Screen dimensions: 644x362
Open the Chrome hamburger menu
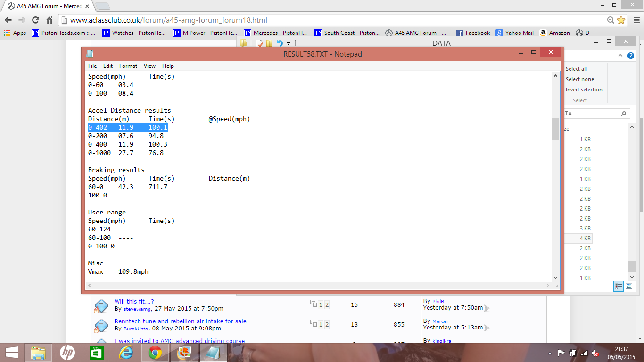[635, 20]
